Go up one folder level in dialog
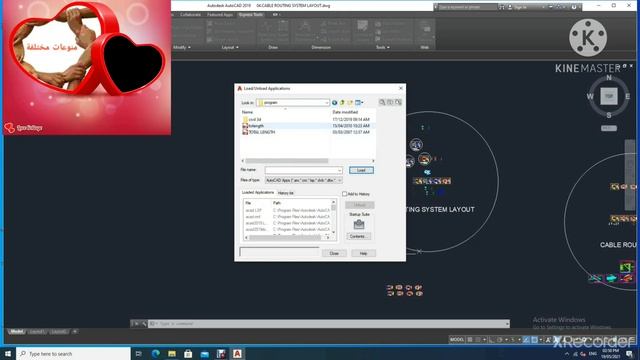The width and height of the screenshot is (640, 360). pos(342,102)
